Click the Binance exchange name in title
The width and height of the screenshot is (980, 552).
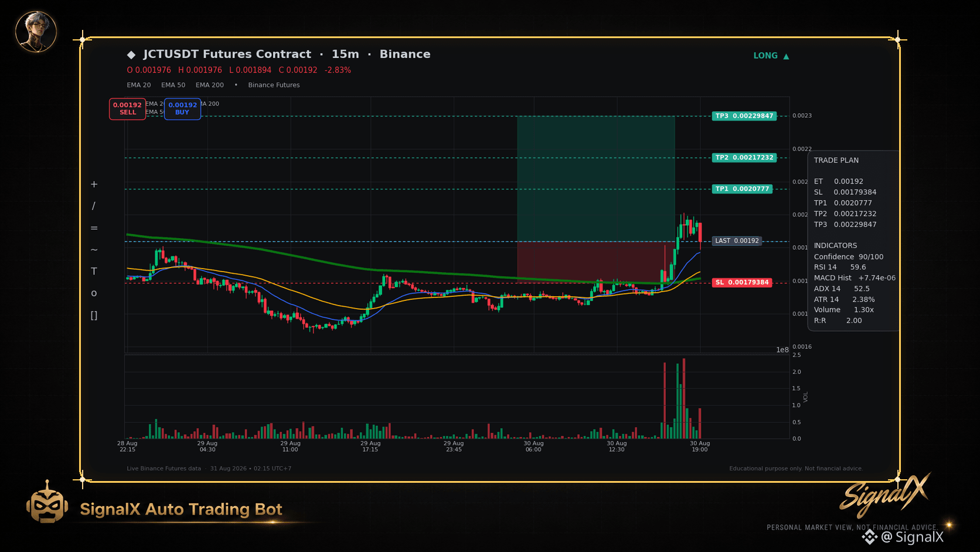tap(405, 54)
